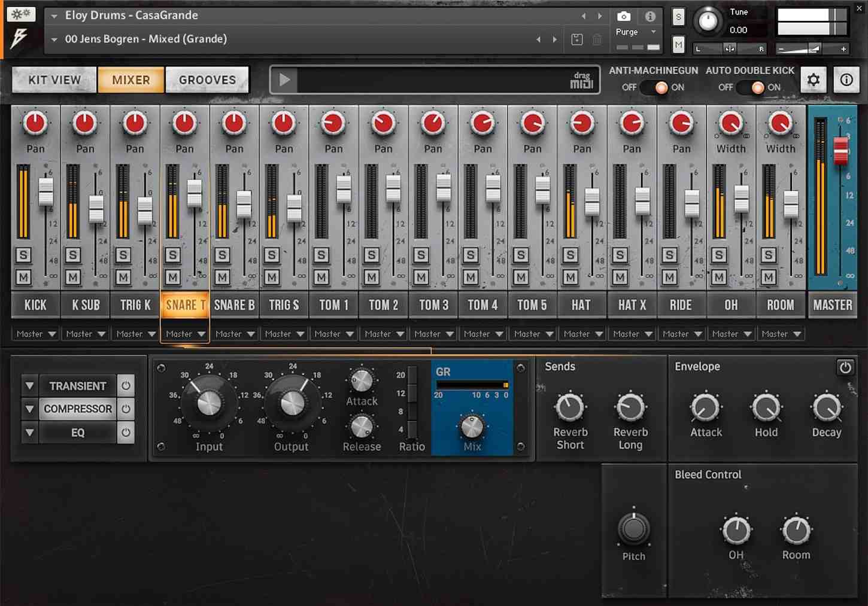Click the delete snapshot trash icon
This screenshot has width=868, height=606.
click(596, 39)
